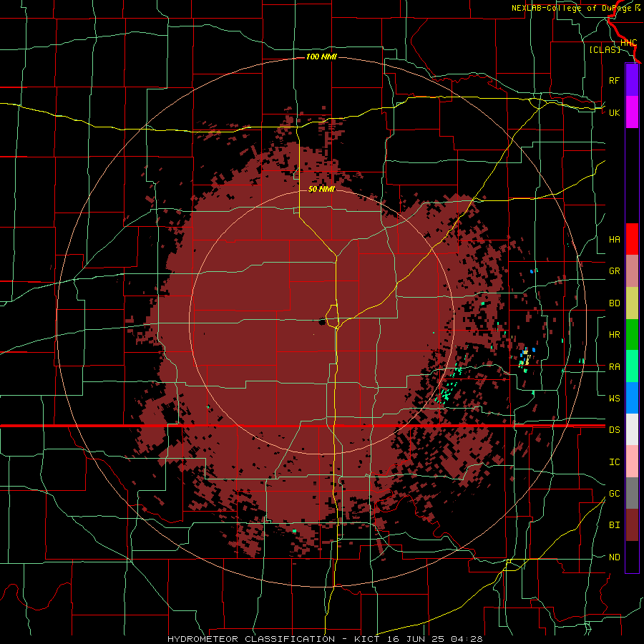Click the 'KICT' radar station identifier
The width and height of the screenshot is (644, 644).
(368, 639)
